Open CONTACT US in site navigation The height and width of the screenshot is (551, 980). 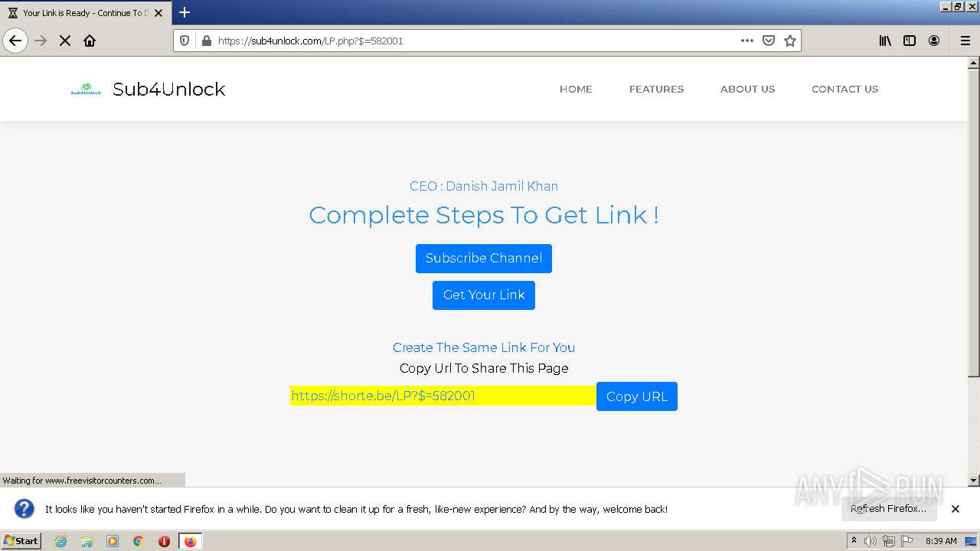(x=844, y=89)
